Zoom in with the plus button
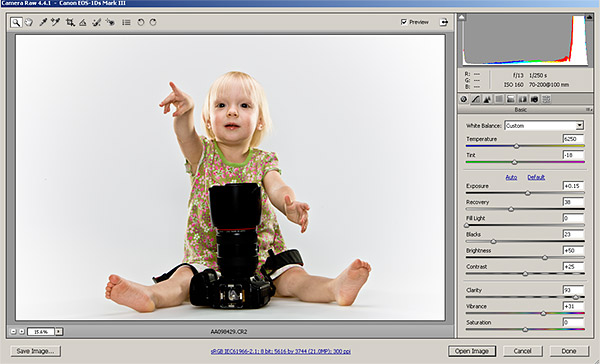600x364 pixels. [22, 331]
